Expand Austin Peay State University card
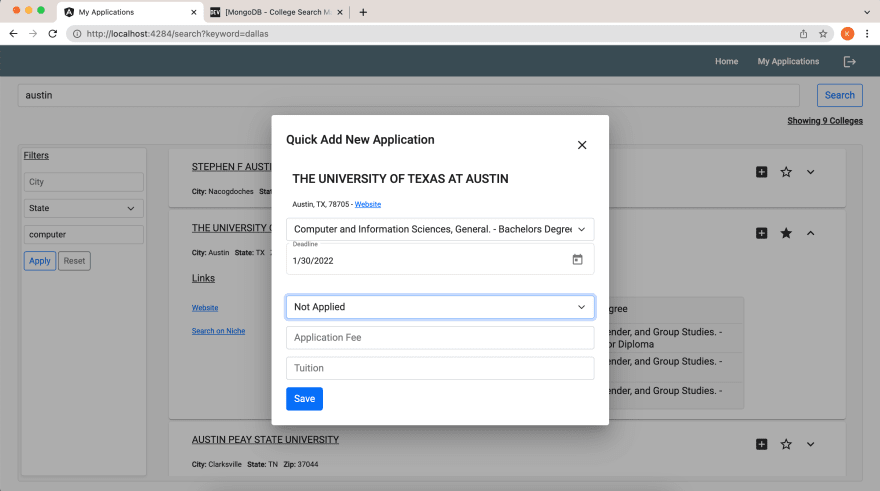880x491 pixels. pos(810,444)
